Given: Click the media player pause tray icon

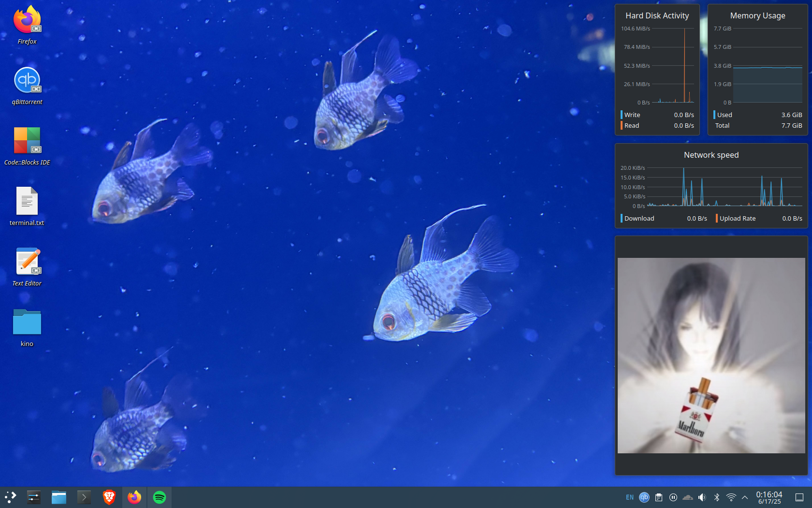Looking at the screenshot, I should [673, 497].
